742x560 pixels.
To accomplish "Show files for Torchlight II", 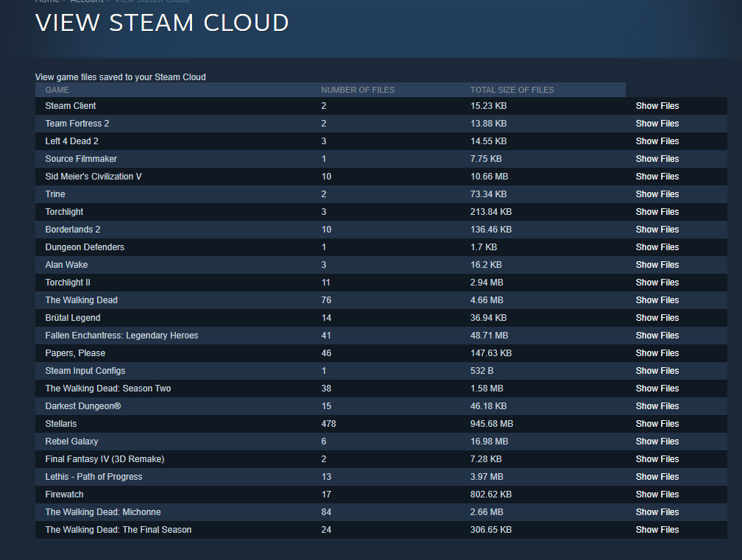I will (657, 283).
